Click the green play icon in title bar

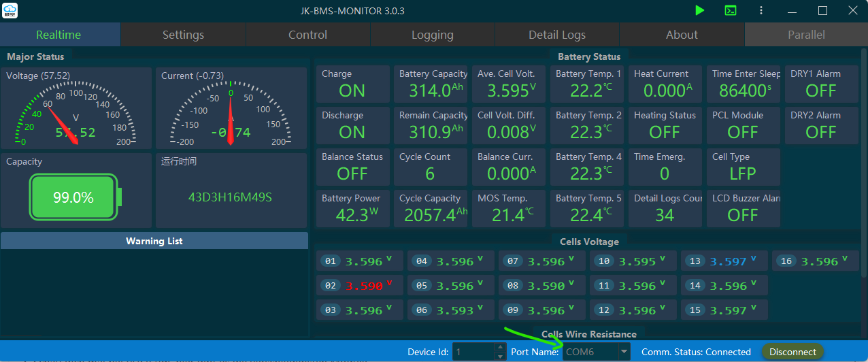(700, 10)
